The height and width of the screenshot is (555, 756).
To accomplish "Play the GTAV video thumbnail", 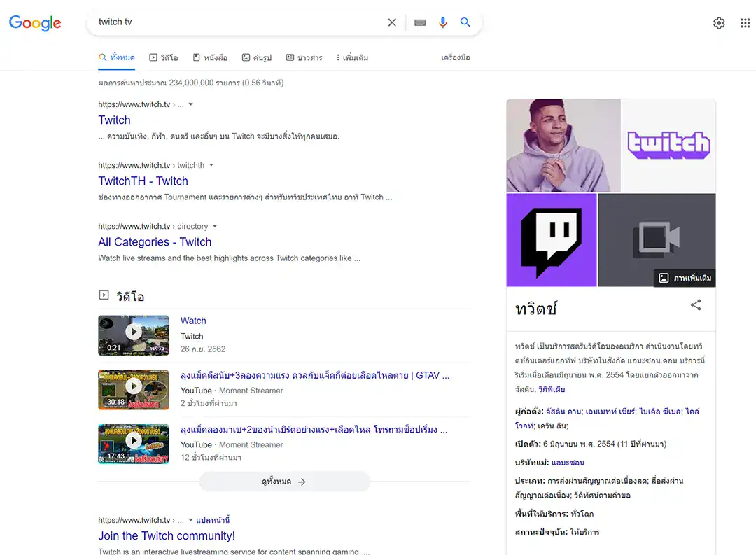I will tap(133, 389).
